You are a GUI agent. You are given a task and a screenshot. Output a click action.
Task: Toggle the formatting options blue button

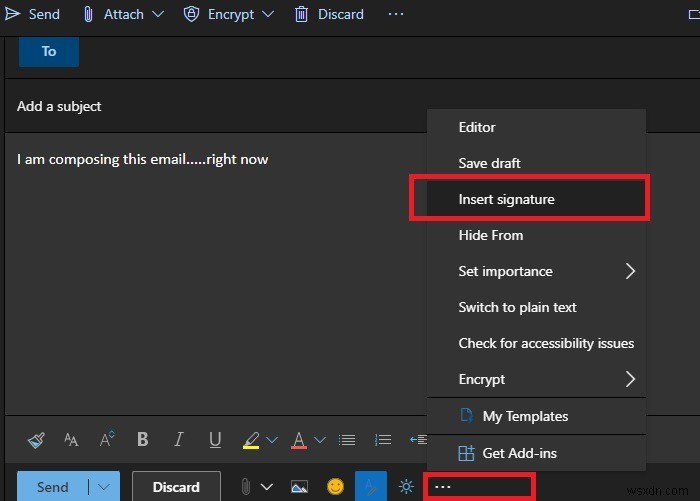tap(371, 486)
